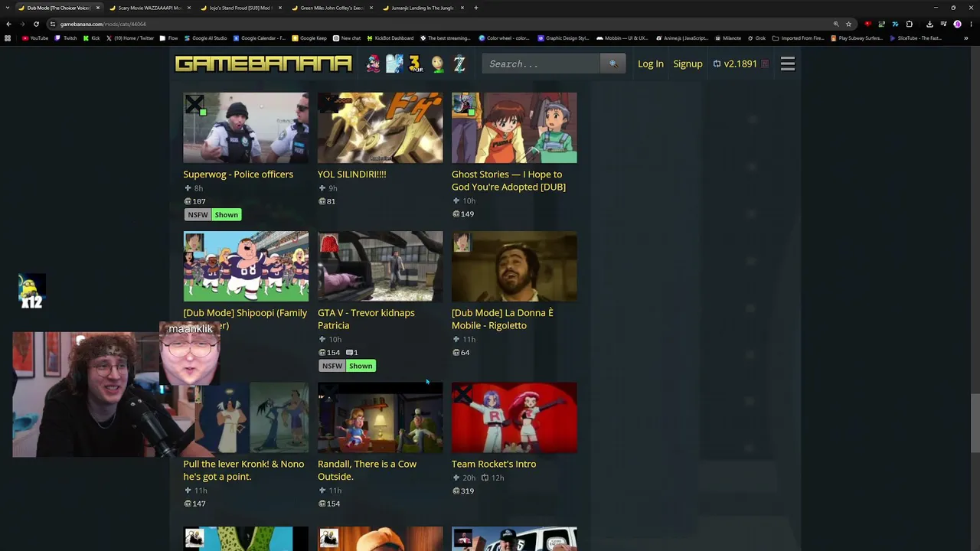Go back to the previous page

(x=8, y=24)
